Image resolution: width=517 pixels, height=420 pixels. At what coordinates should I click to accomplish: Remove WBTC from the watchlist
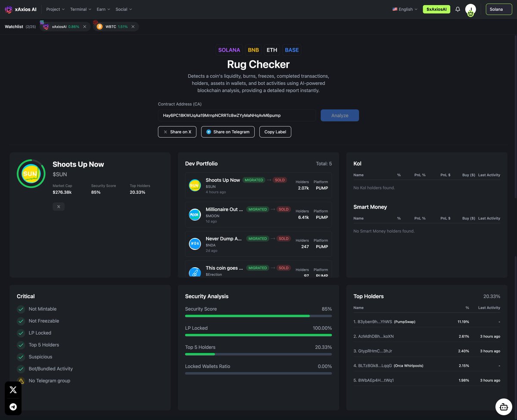pos(133,27)
